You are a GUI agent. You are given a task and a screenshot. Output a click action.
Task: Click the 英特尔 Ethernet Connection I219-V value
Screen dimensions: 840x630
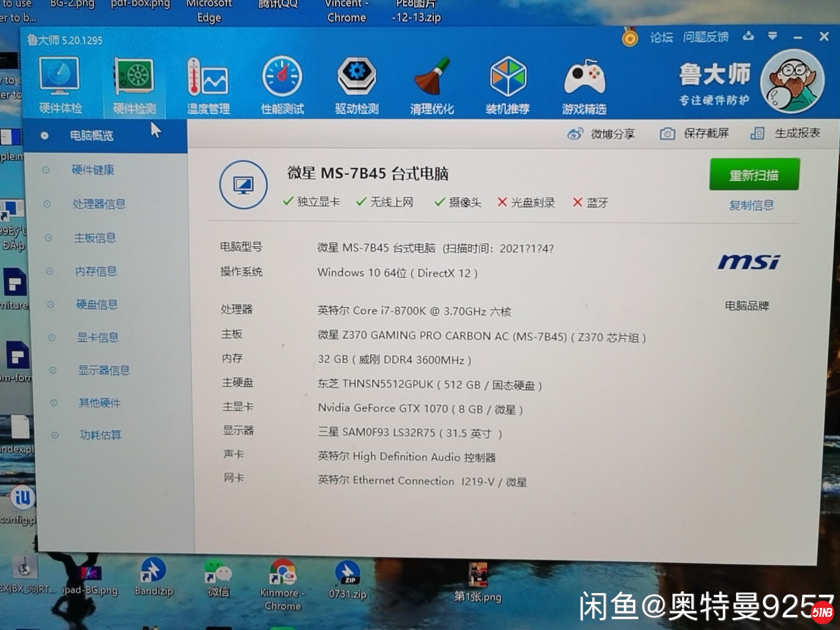tap(422, 481)
